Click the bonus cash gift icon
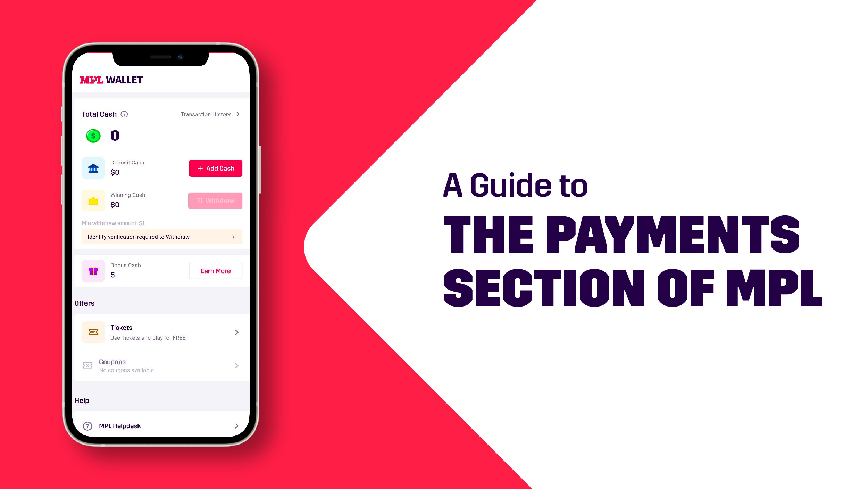 [x=94, y=270]
